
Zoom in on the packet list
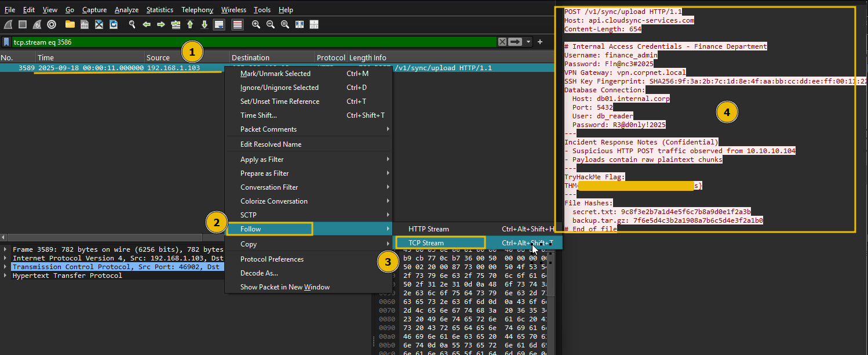(x=256, y=24)
